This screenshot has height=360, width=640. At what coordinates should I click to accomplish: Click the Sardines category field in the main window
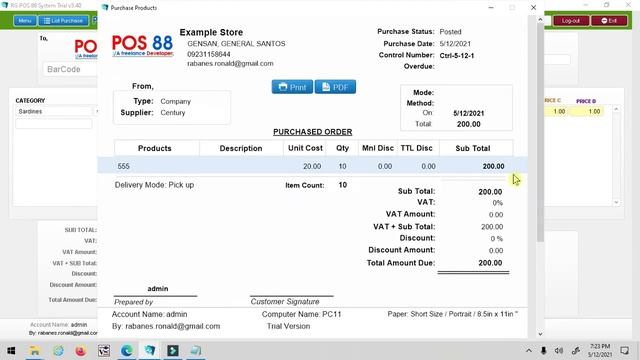[x=54, y=111]
